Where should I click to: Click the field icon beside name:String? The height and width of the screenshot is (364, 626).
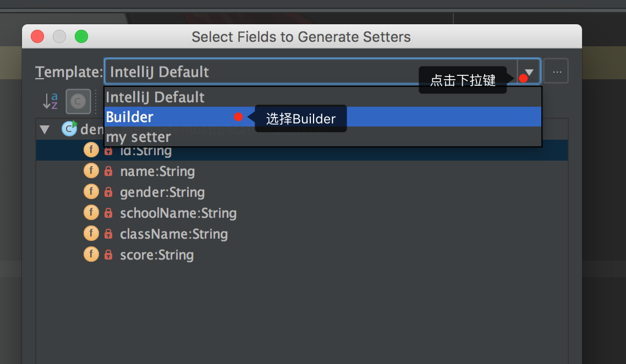pos(91,171)
